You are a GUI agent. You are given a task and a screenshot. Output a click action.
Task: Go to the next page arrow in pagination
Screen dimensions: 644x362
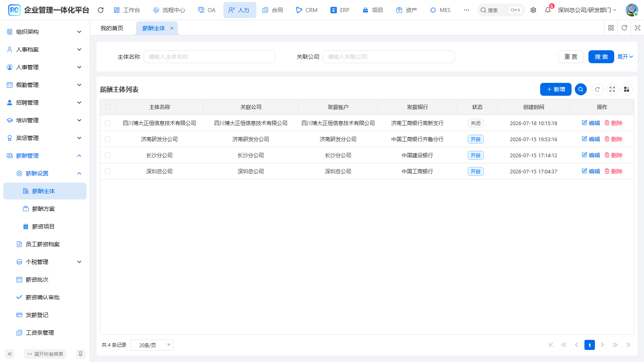[603, 345]
